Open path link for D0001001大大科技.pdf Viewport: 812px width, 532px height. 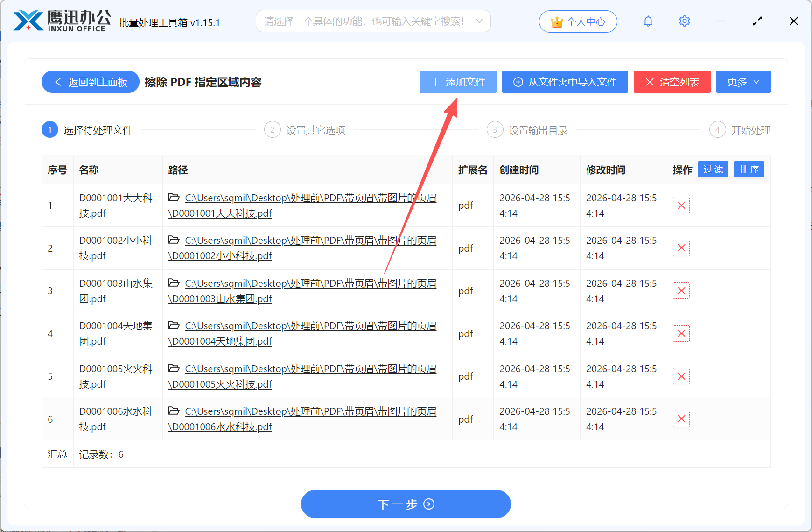[302, 206]
